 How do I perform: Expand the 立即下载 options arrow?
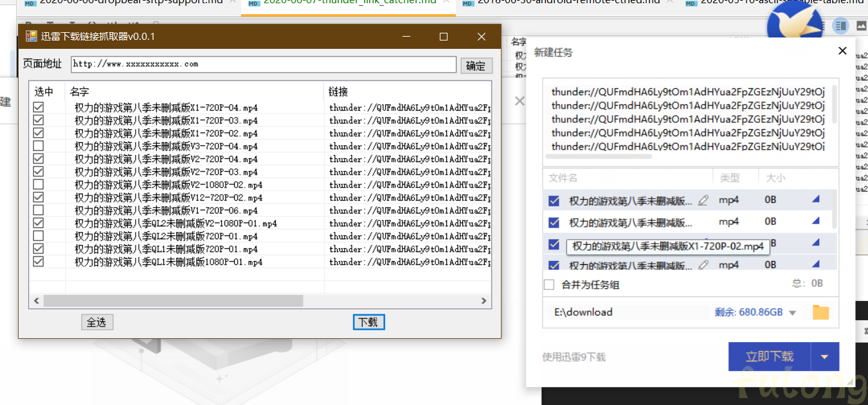pyautogui.click(x=826, y=357)
